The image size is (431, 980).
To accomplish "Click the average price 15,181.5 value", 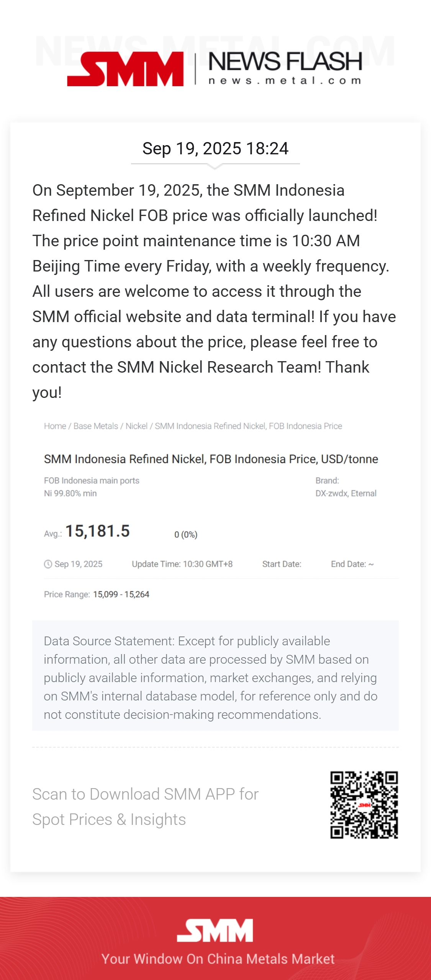I will pos(98,531).
